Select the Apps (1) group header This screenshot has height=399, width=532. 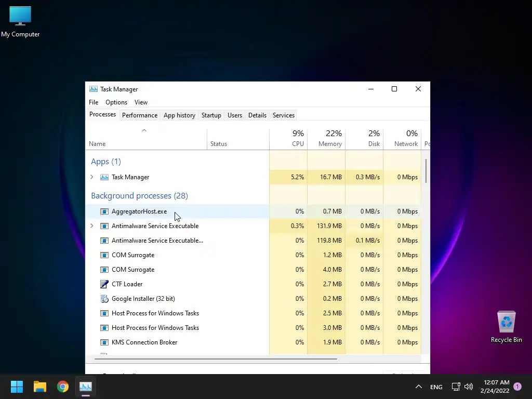point(106,162)
